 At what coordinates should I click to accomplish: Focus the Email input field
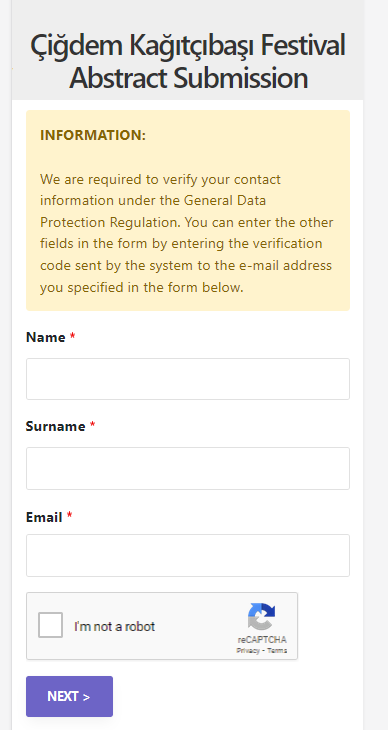click(188, 555)
